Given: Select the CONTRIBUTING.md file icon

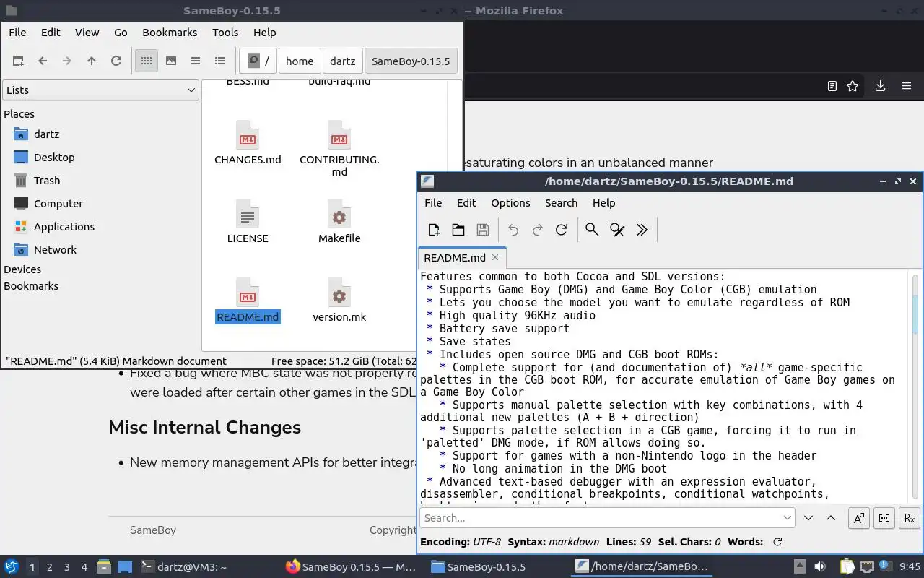Looking at the screenshot, I should (x=339, y=135).
